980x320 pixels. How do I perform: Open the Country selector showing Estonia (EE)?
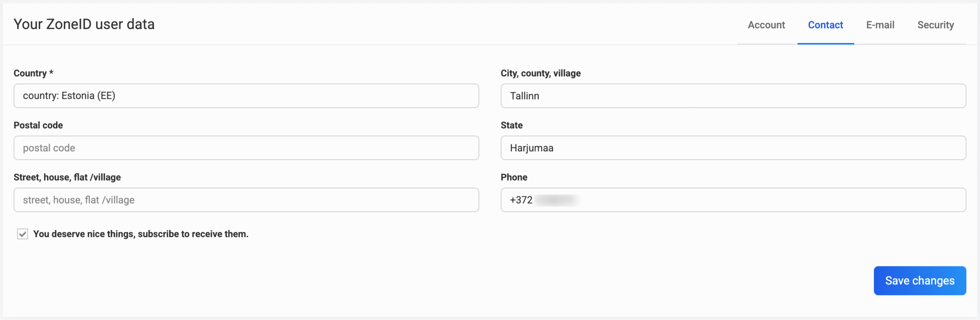pos(246,96)
